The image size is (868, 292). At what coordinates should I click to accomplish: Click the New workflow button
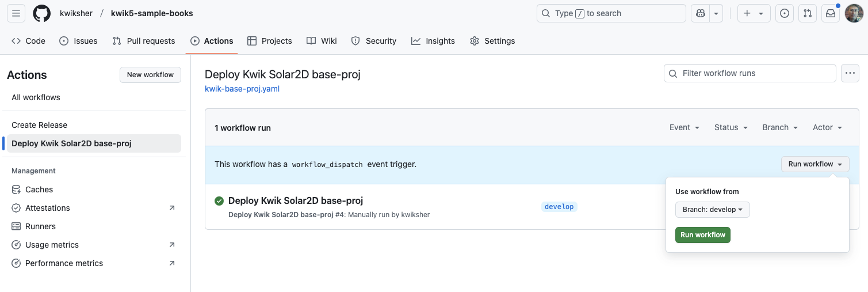[150, 75]
